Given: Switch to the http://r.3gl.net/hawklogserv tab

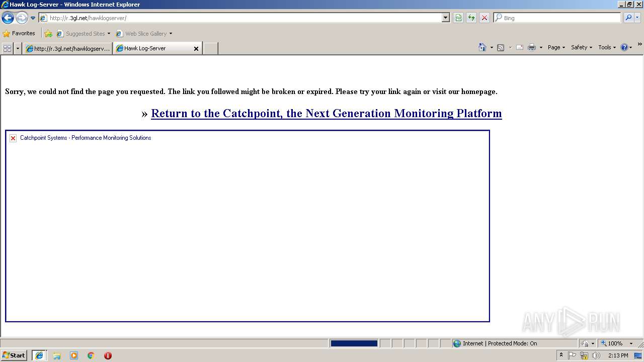Looking at the screenshot, I should pos(67,48).
